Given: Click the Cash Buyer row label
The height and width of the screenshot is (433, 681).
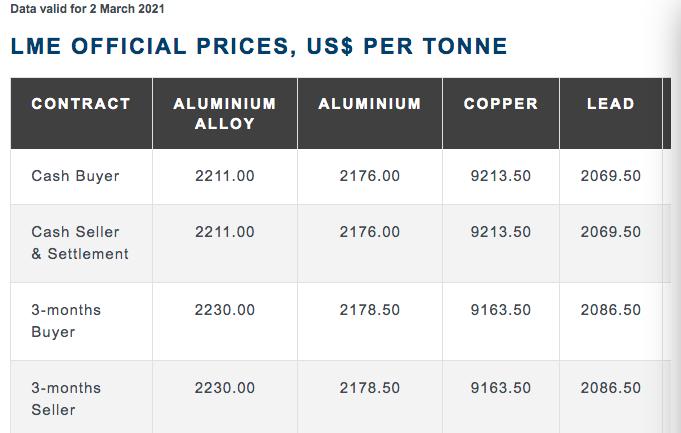Looking at the screenshot, I should (x=75, y=176).
